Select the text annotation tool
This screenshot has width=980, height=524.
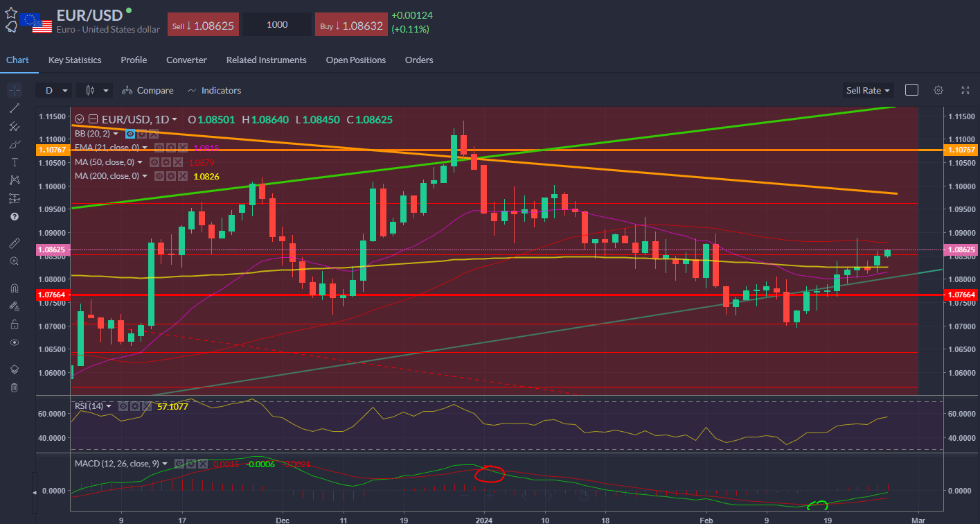pos(15,162)
